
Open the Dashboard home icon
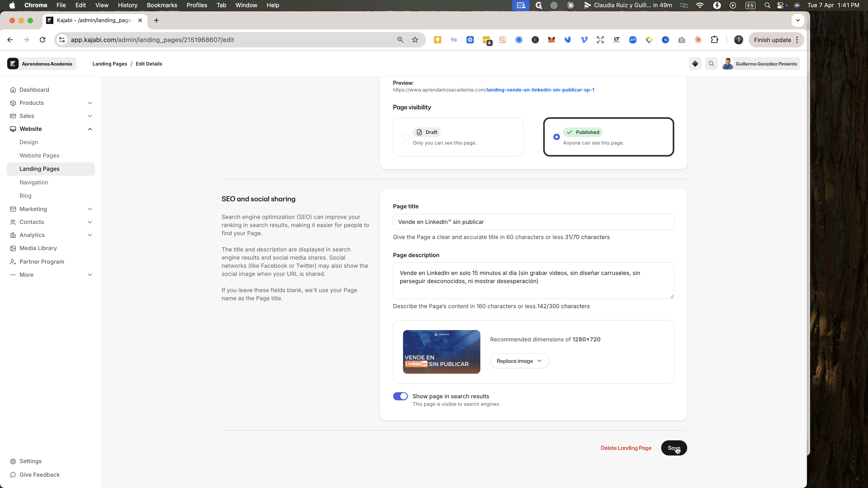pyautogui.click(x=13, y=90)
